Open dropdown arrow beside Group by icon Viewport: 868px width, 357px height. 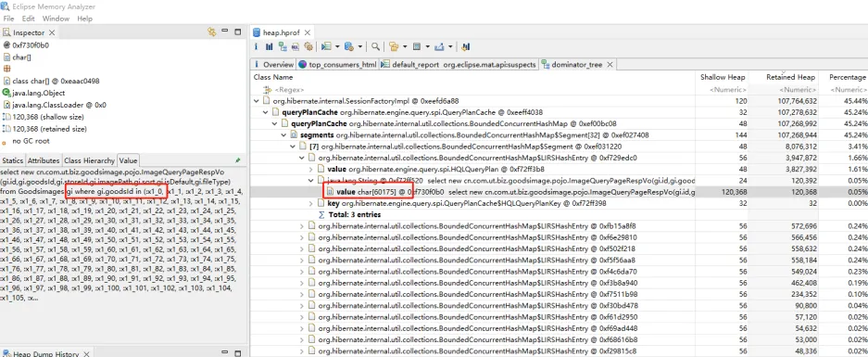tap(405, 46)
